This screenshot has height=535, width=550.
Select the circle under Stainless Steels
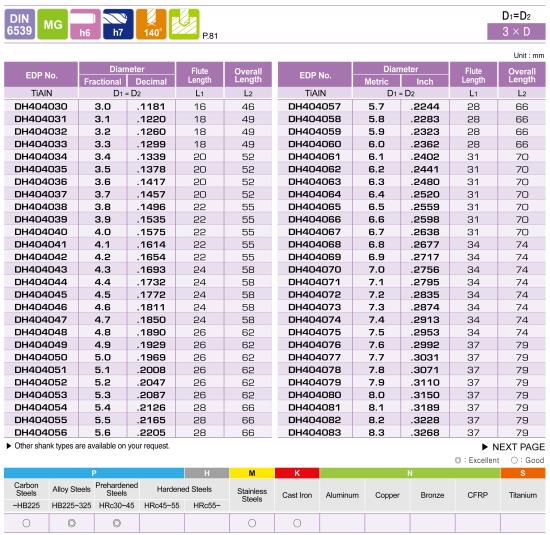click(252, 523)
